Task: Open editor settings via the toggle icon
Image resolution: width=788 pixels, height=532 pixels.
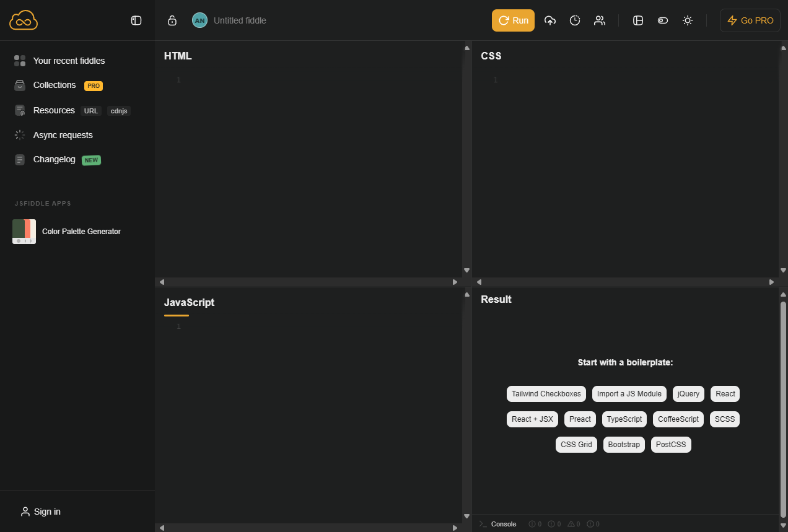Action: (663, 20)
